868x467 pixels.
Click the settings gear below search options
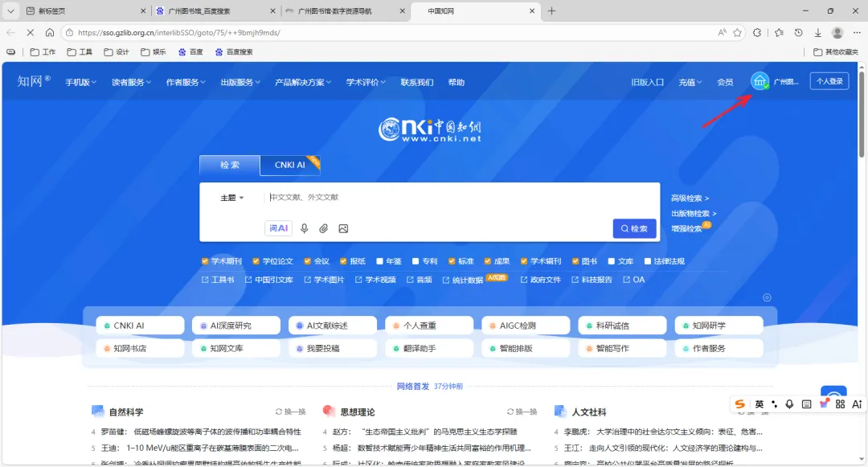(767, 297)
